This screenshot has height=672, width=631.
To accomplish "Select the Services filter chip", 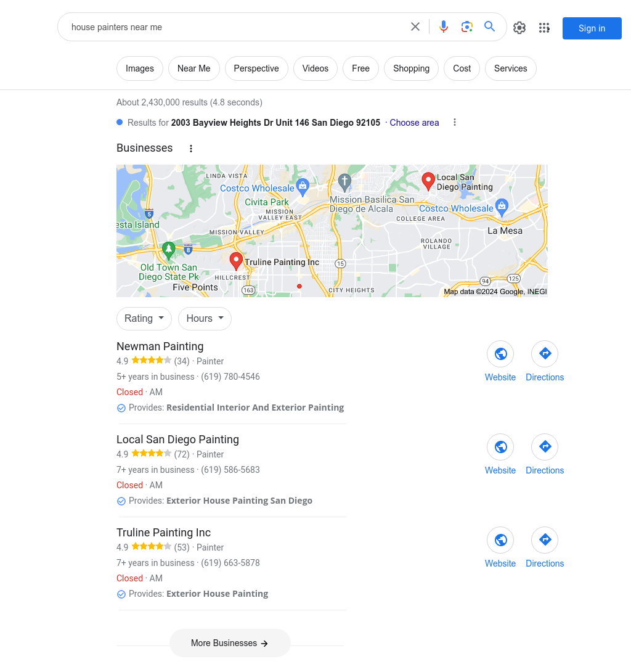I will point(511,68).
